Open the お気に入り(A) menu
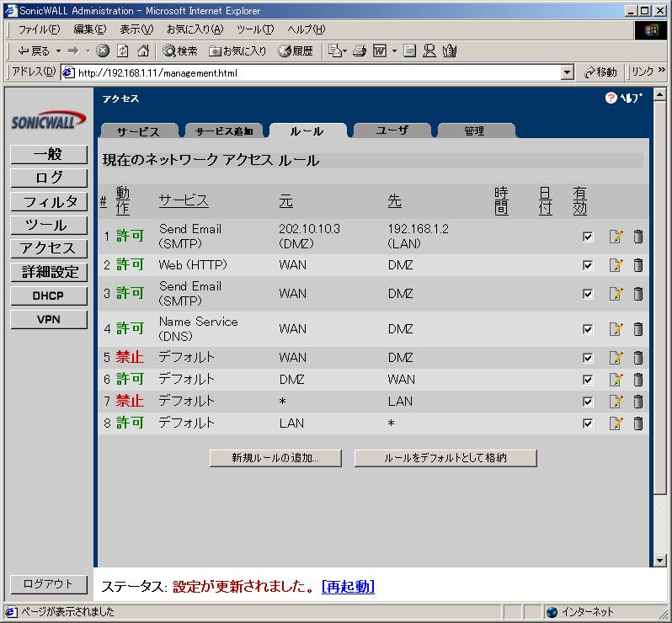Screen dimensions: 672x623 tap(195, 29)
